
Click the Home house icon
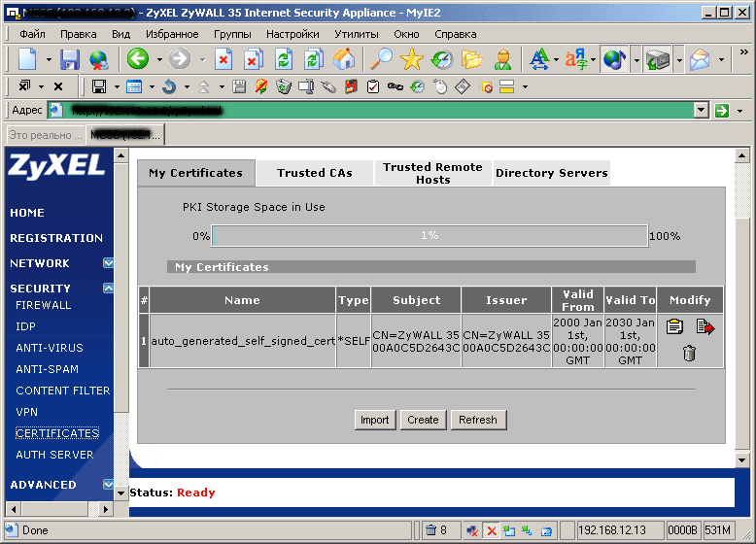[x=343, y=59]
